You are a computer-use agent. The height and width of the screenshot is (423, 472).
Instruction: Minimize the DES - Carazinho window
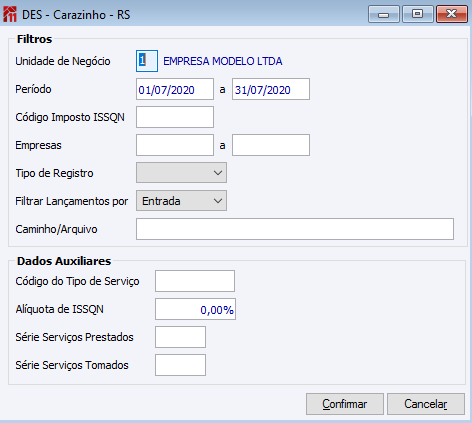coord(384,14)
